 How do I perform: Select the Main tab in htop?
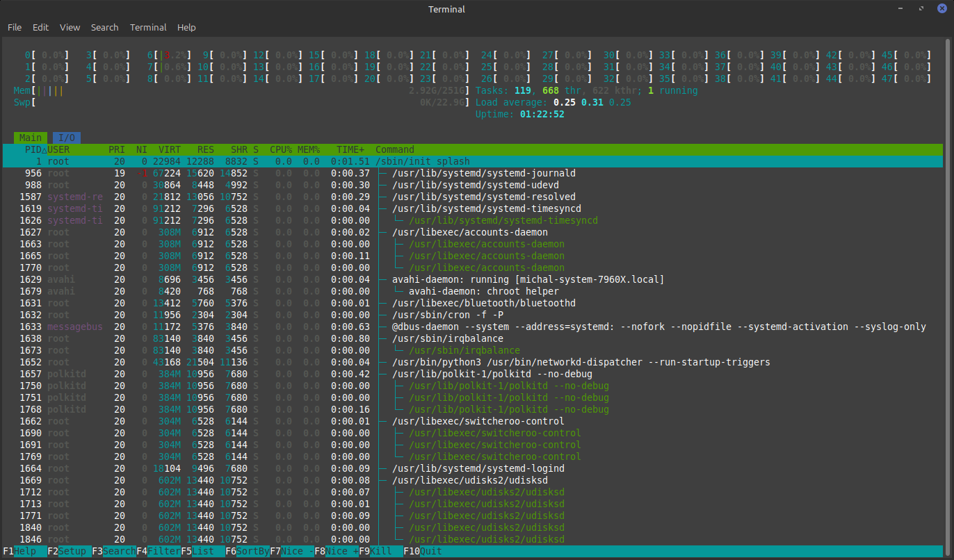pos(31,138)
